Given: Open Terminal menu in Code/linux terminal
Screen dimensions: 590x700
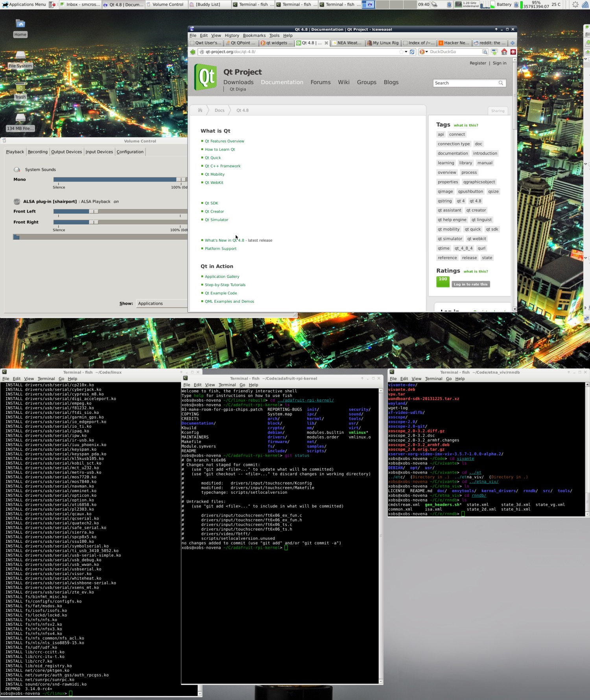Looking at the screenshot, I should click(46, 379).
